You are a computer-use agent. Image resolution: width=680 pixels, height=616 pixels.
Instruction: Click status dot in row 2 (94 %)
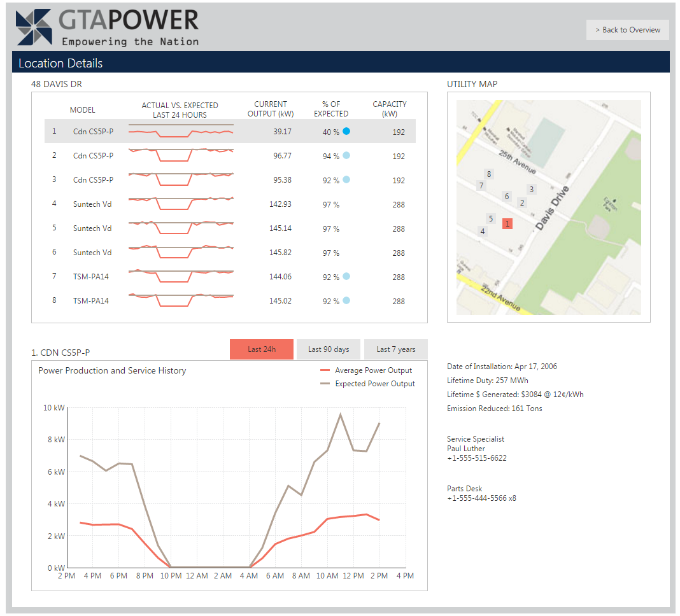click(x=346, y=156)
